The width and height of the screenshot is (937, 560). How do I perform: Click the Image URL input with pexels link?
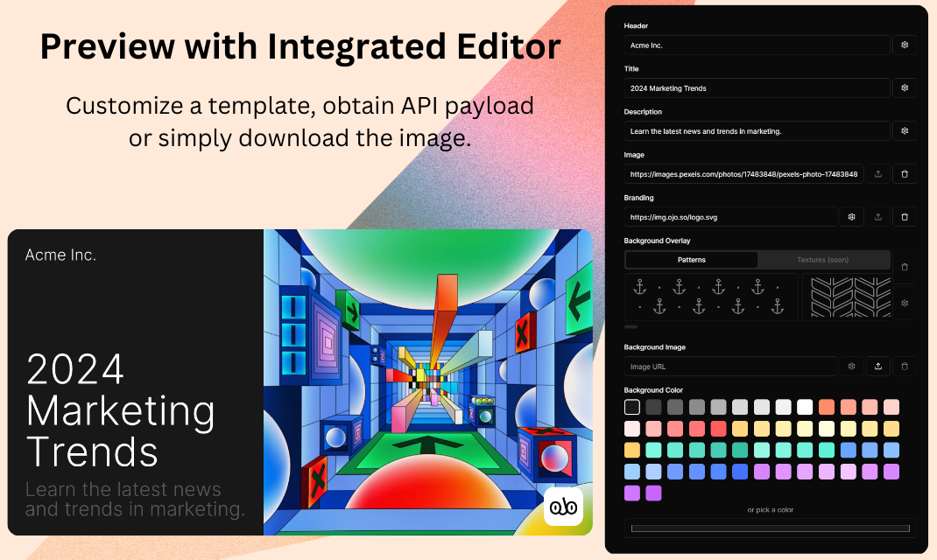(x=744, y=174)
